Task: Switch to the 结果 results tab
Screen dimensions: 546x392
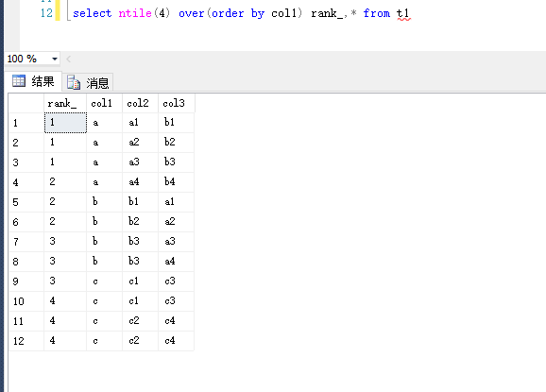Action: click(33, 81)
